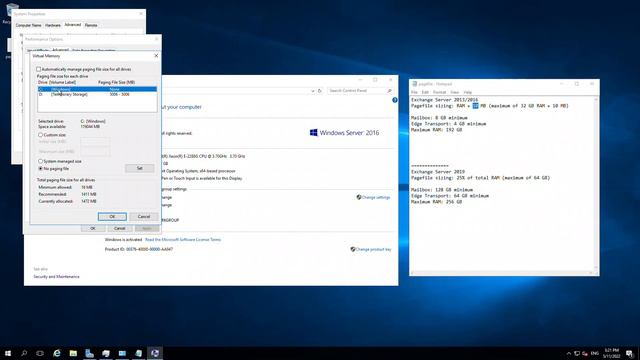Open the Action Center notifications icon
640x360 pixels.
630,353
